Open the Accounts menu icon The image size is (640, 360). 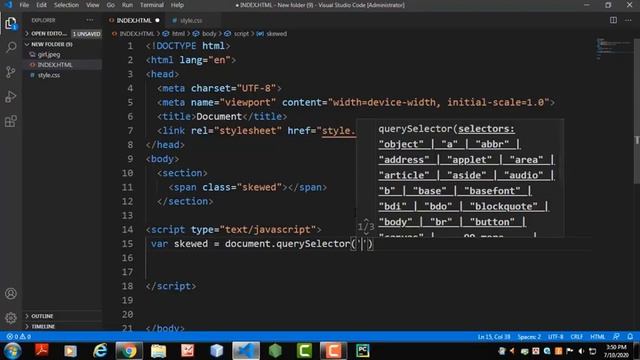pyautogui.click(x=11, y=293)
